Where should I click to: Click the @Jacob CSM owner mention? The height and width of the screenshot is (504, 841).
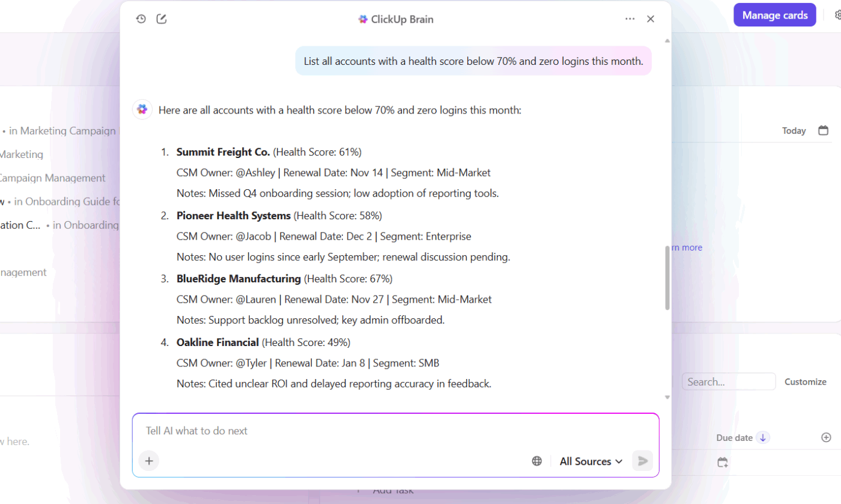tap(254, 237)
